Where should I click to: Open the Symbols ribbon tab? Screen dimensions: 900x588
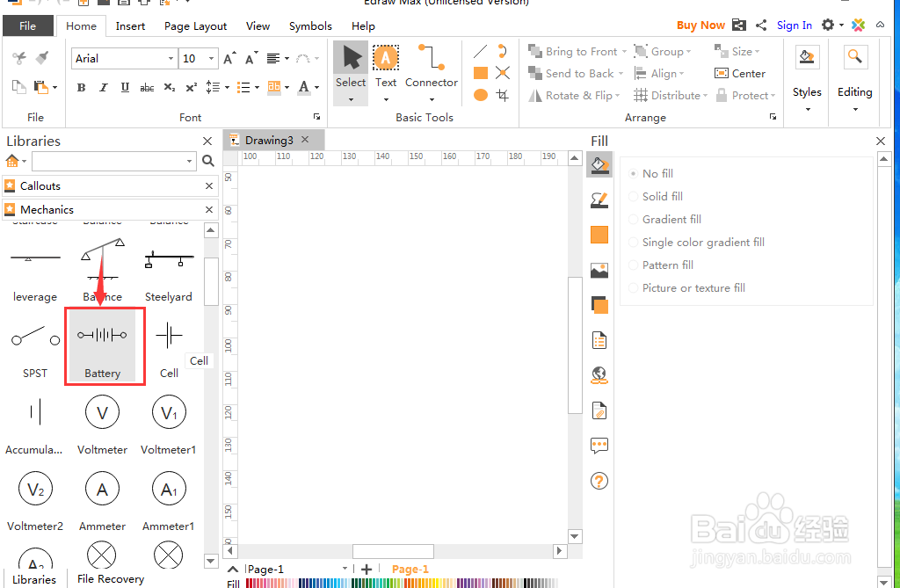[310, 25]
